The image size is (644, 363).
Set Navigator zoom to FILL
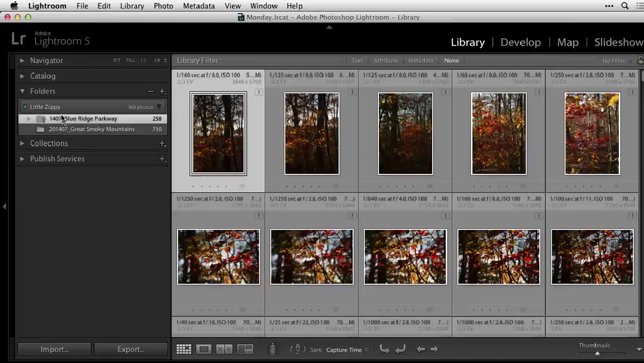pos(130,61)
